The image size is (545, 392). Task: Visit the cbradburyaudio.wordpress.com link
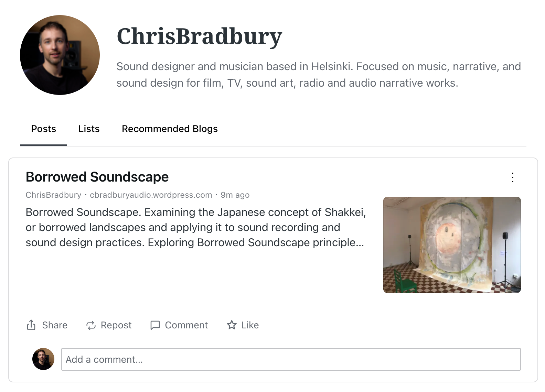(151, 195)
